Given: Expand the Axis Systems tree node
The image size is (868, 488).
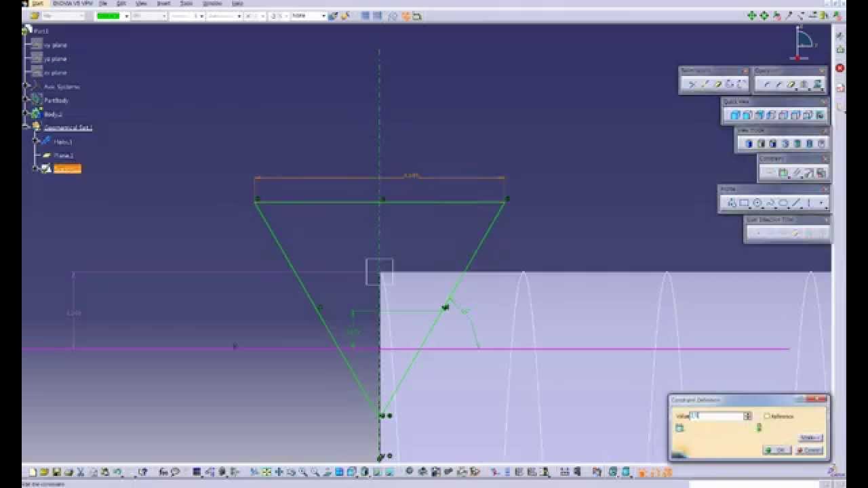Looking at the screenshot, I should pos(26,86).
